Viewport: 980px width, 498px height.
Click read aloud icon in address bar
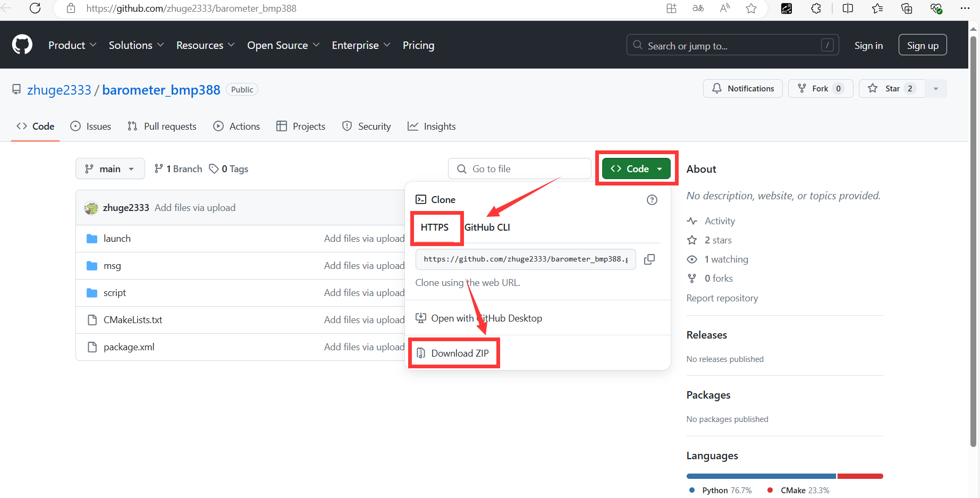point(725,8)
